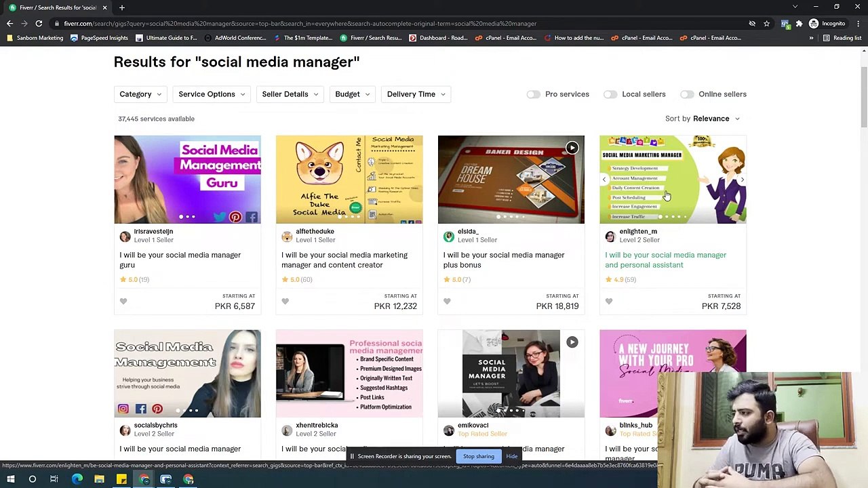Toggle the Pro services filter
The width and height of the screenshot is (868, 488).
(x=534, y=94)
